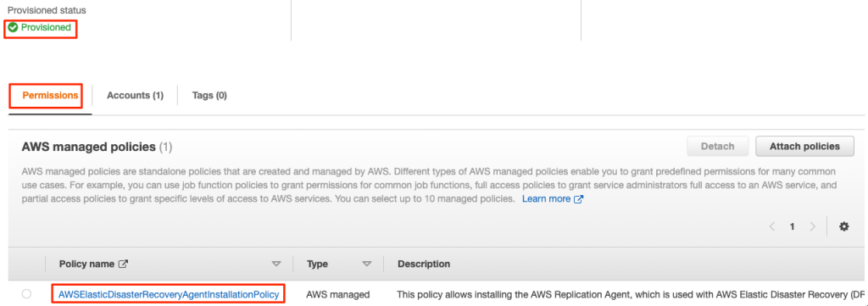
Task: Go to previous page chevron
Action: click(772, 226)
